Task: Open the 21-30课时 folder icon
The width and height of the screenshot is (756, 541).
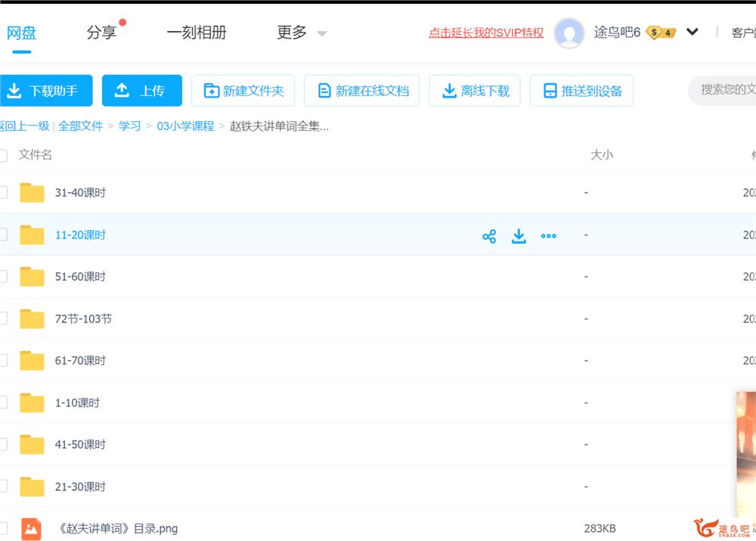Action: coord(32,487)
